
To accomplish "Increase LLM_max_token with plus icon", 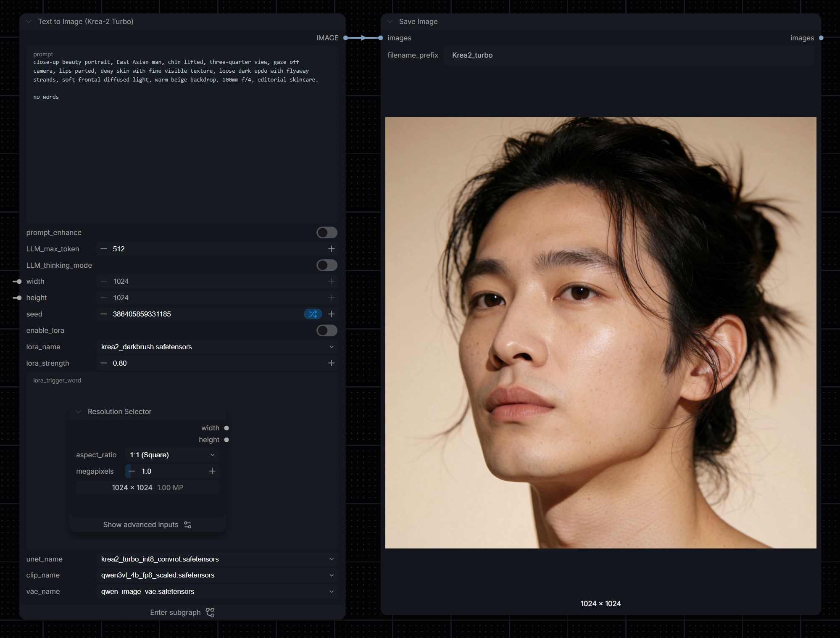I will [x=331, y=249].
